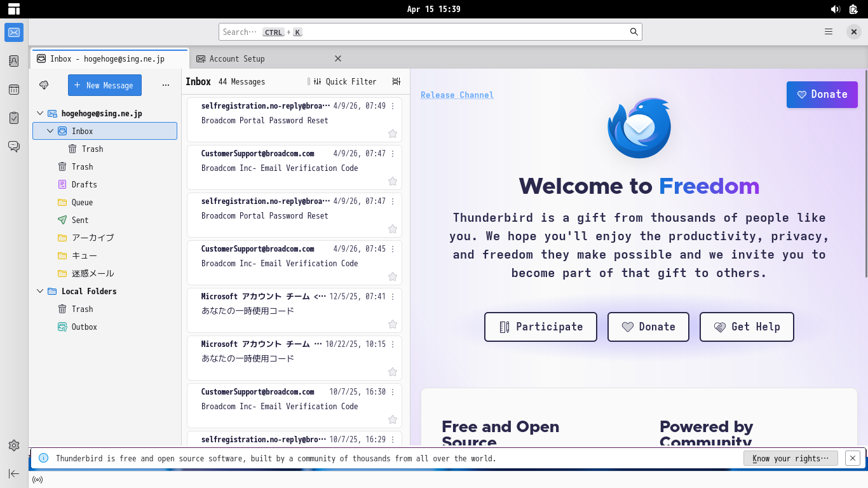Open the Trash subfolder under Inbox
This screenshot has width=868, height=488.
point(105,149)
